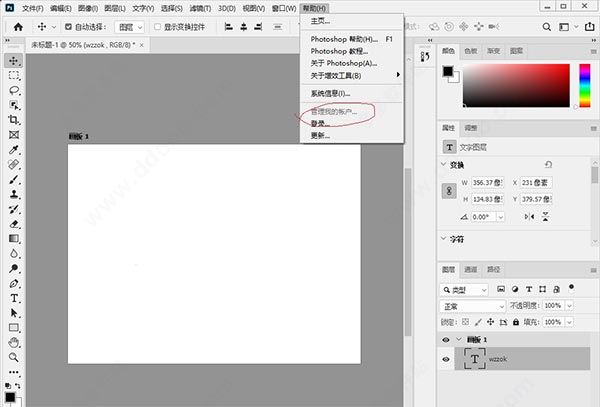Screen dimensions: 600x407
Task: Select the Eraser tool
Action: click(14, 224)
